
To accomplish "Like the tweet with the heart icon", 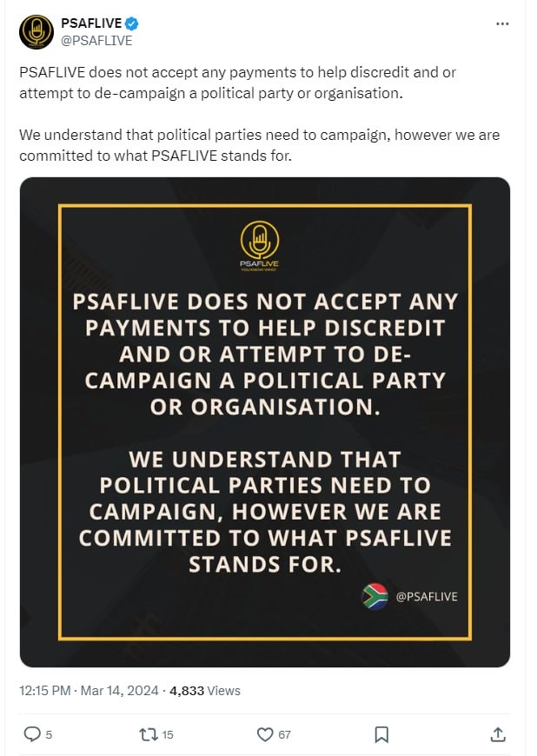I will pyautogui.click(x=265, y=734).
